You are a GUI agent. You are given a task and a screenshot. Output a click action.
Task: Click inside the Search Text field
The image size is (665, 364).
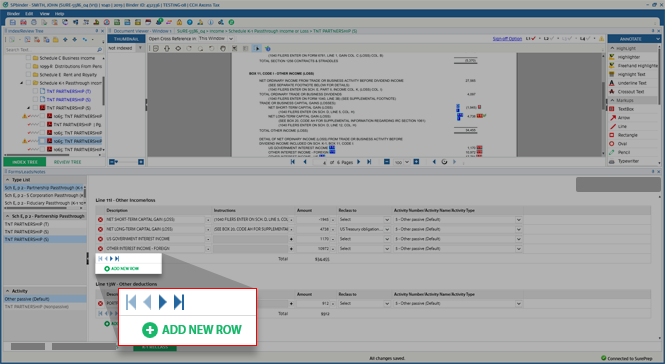point(51,50)
